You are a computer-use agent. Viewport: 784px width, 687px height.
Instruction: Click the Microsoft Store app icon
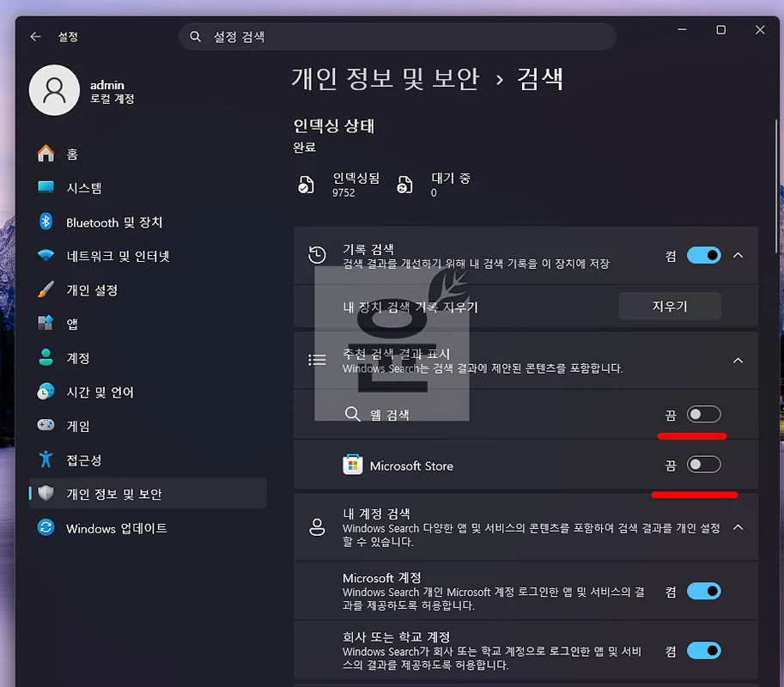pos(353,465)
